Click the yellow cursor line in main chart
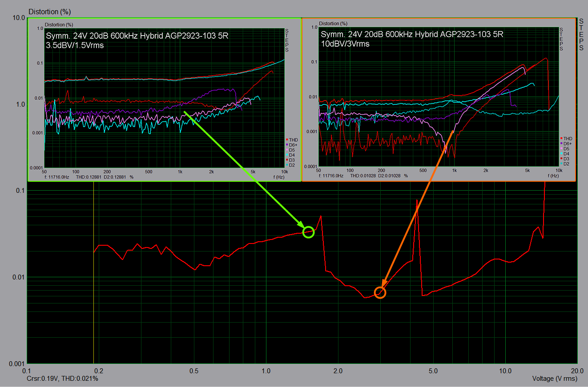The height and width of the screenshot is (387, 588). [x=93, y=289]
